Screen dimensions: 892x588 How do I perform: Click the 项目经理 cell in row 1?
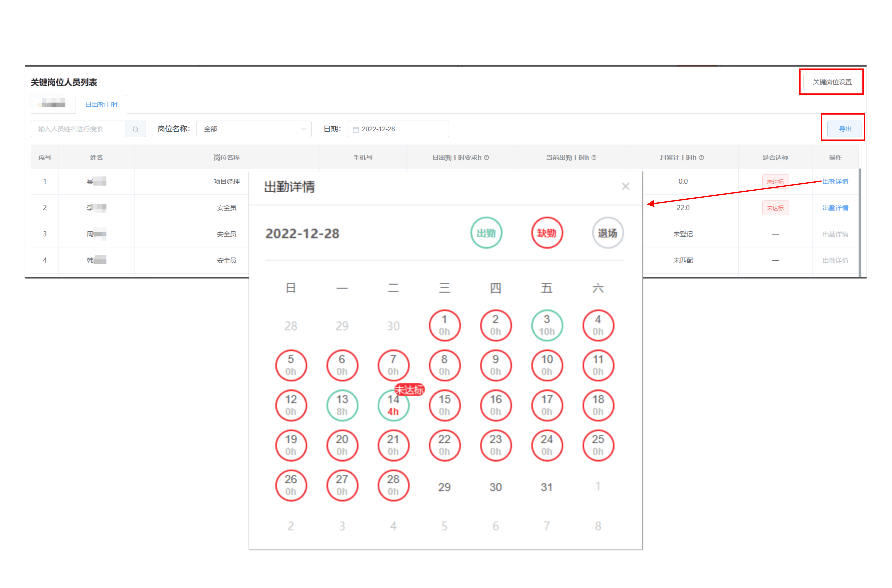pyautogui.click(x=226, y=182)
